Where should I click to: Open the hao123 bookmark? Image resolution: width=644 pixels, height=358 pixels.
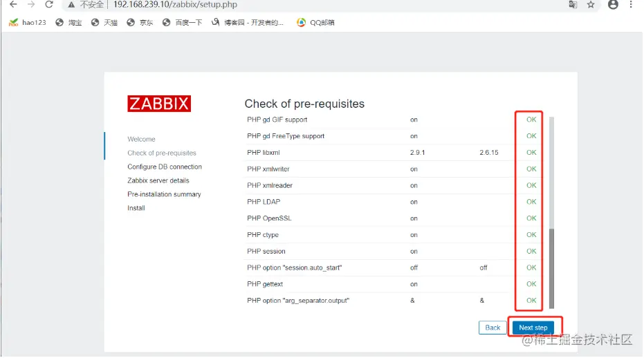28,23
